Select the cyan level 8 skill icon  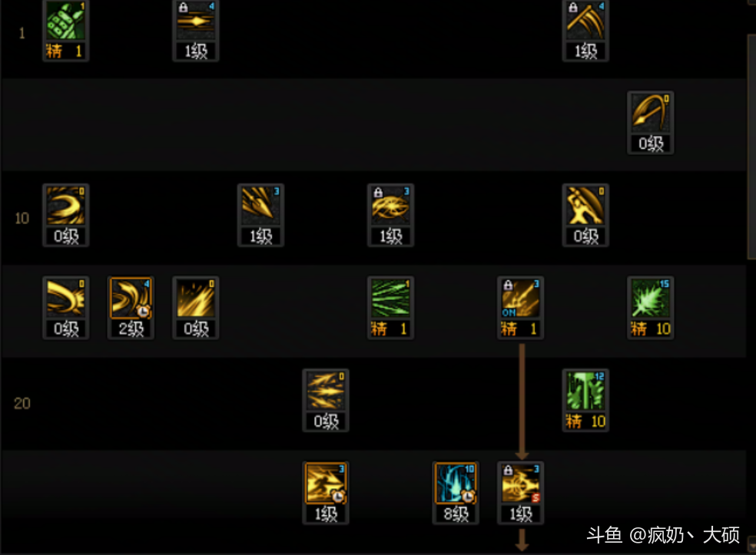pyautogui.click(x=456, y=483)
